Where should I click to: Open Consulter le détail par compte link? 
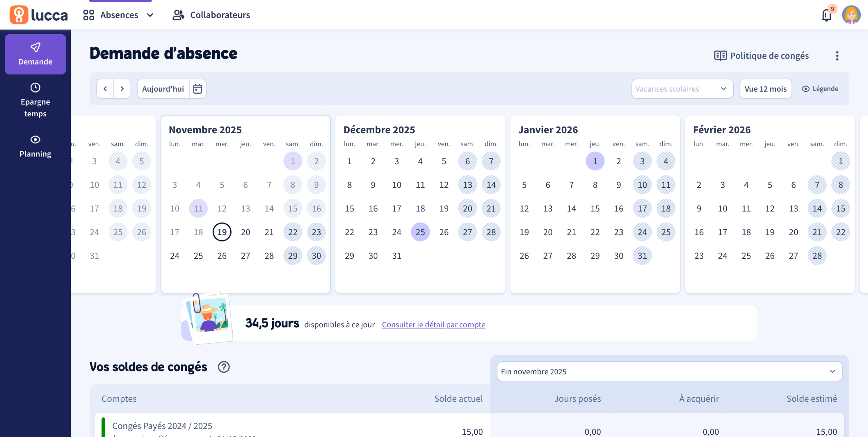[433, 325]
